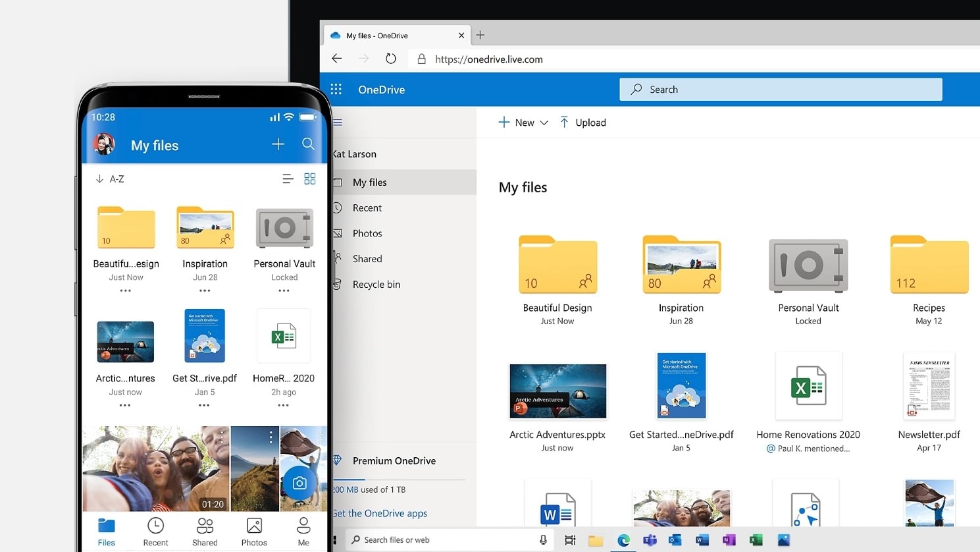Expand the New dropdown in OneDrive
This screenshot has height=552, width=980.
click(523, 123)
